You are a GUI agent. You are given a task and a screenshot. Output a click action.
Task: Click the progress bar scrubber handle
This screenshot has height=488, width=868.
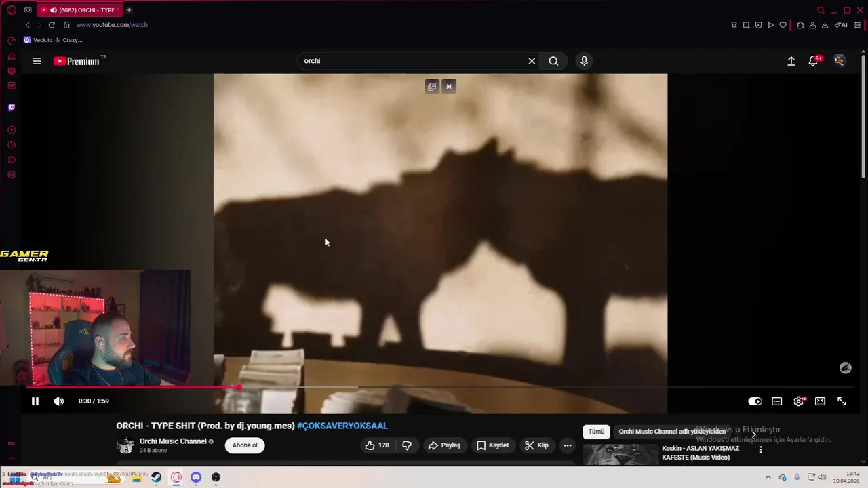239,388
